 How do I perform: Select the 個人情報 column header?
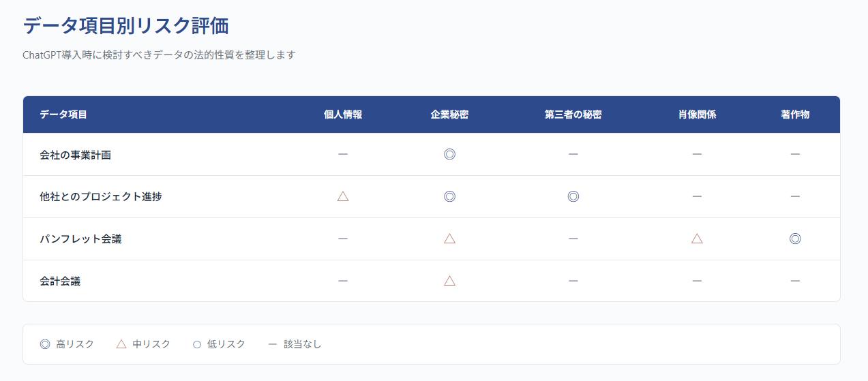click(x=343, y=115)
